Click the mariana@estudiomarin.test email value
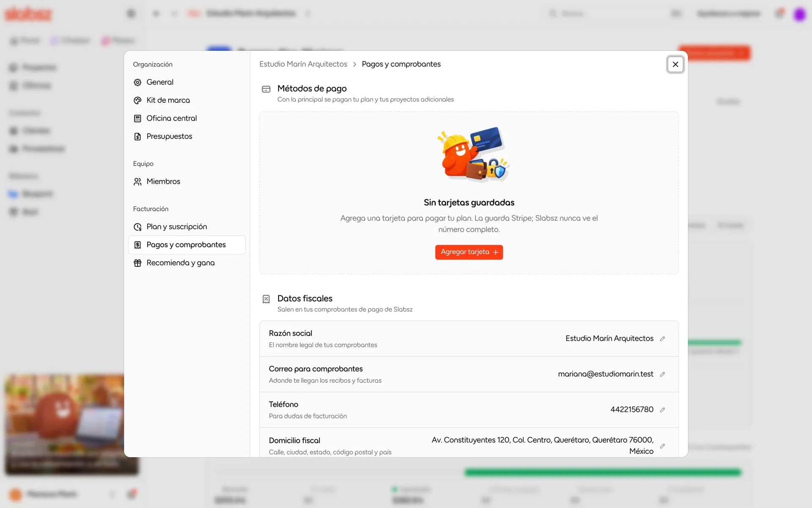812x508 pixels. 606,374
